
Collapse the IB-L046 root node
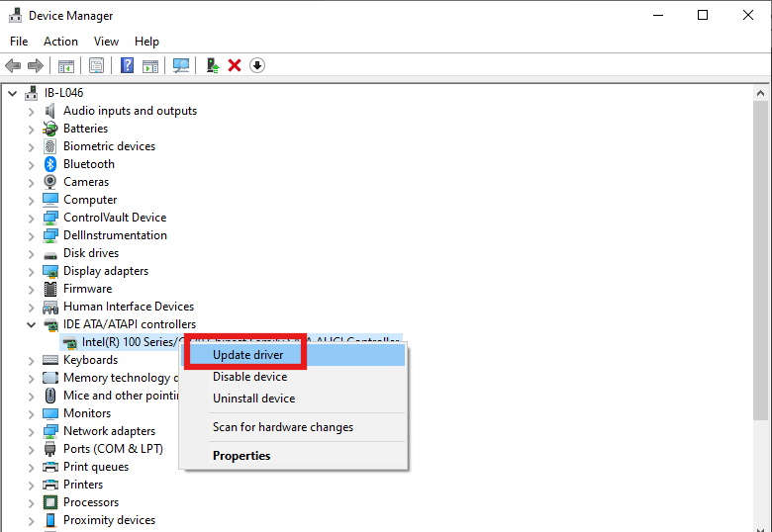13,93
